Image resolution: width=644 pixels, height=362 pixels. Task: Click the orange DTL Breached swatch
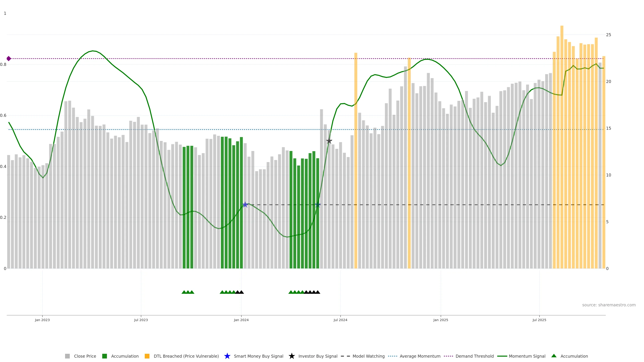[x=147, y=356]
